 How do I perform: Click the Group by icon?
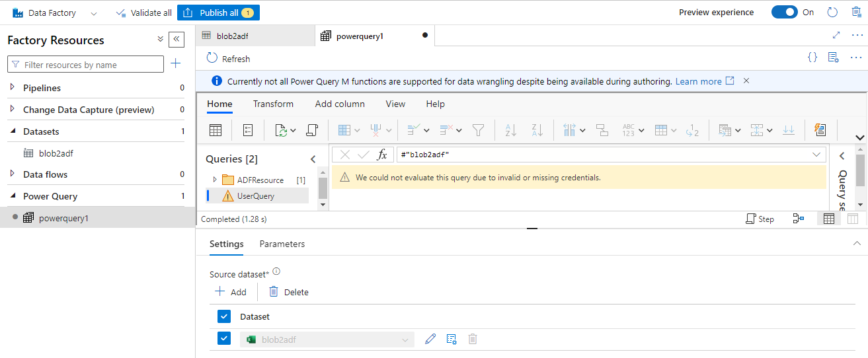click(x=602, y=130)
